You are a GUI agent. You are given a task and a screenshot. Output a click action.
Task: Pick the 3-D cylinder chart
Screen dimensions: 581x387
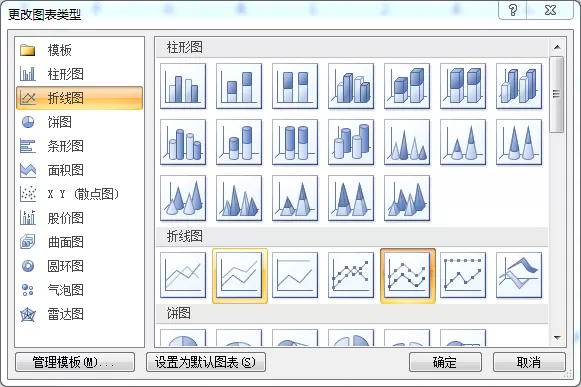coord(351,142)
